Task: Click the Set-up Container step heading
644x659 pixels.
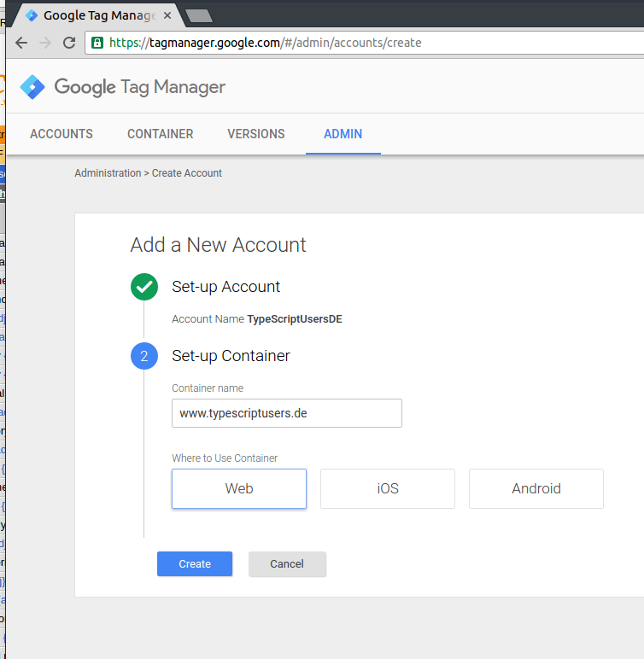Action: (x=231, y=356)
